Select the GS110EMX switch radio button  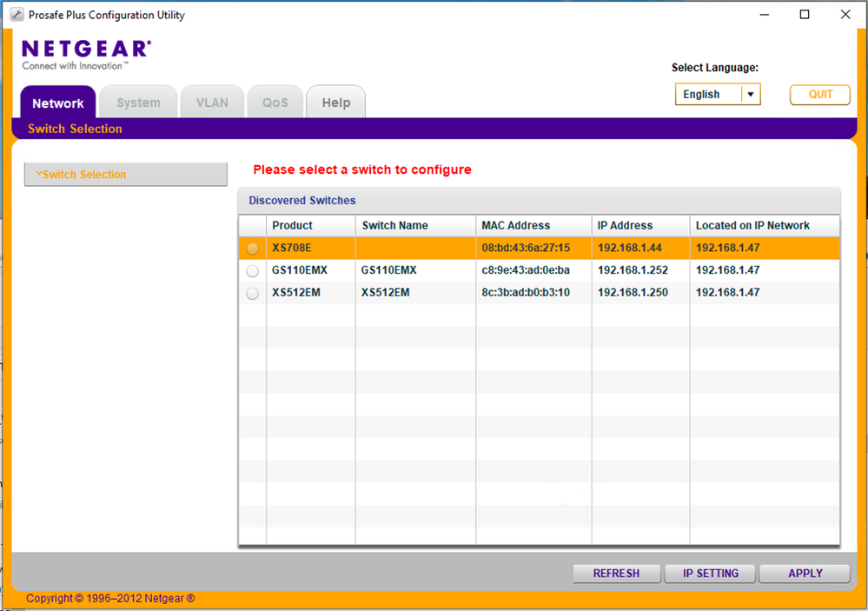(x=253, y=271)
